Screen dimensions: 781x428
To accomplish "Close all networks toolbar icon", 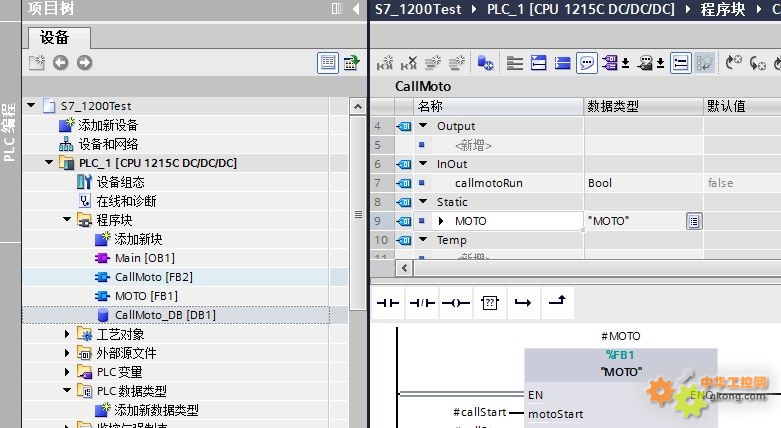I will pyautogui.click(x=562, y=63).
